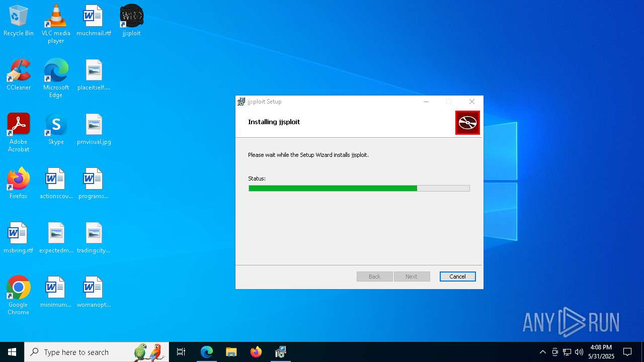Switch to the installer taskbar item
This screenshot has width=644, height=362.
[281, 352]
